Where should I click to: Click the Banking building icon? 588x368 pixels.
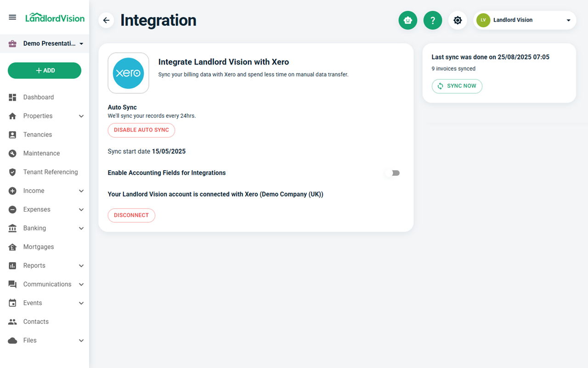tap(12, 228)
